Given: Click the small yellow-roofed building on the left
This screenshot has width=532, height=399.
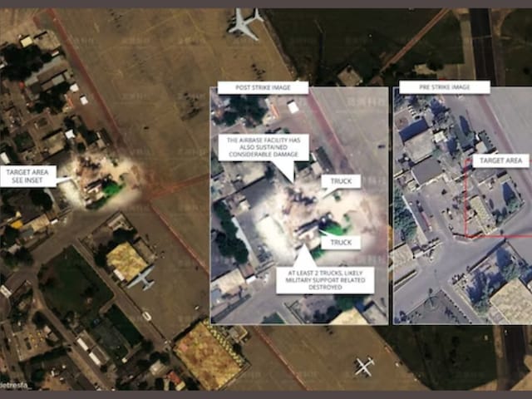Looking at the screenshot, I should tap(126, 260).
